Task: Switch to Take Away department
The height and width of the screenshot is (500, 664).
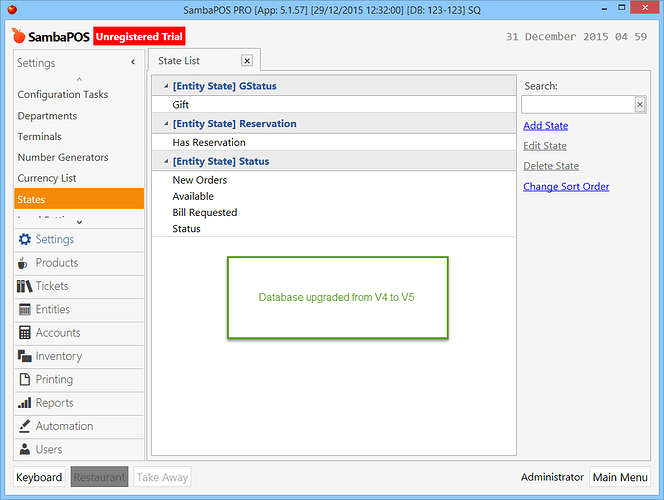Action: 162,477
